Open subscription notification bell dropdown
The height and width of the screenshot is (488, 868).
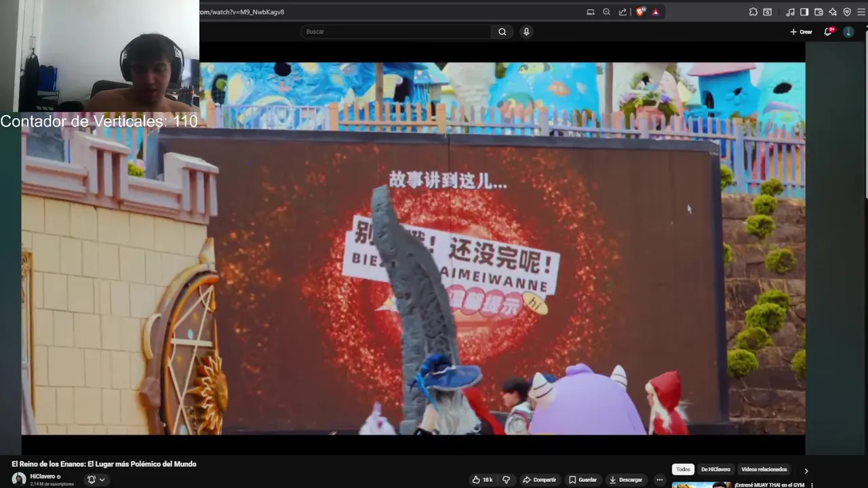pyautogui.click(x=96, y=480)
